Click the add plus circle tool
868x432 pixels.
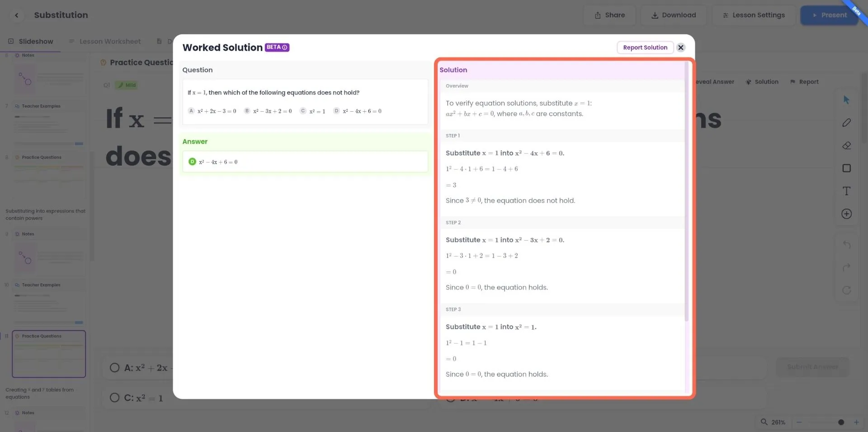click(x=846, y=214)
